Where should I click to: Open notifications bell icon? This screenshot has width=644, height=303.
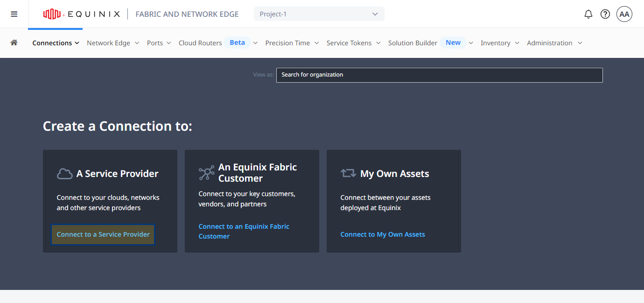pos(588,14)
